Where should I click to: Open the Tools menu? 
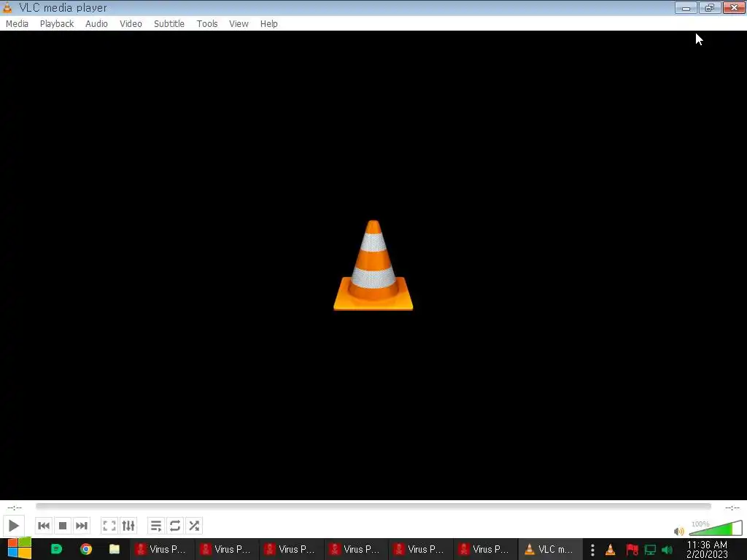(207, 24)
